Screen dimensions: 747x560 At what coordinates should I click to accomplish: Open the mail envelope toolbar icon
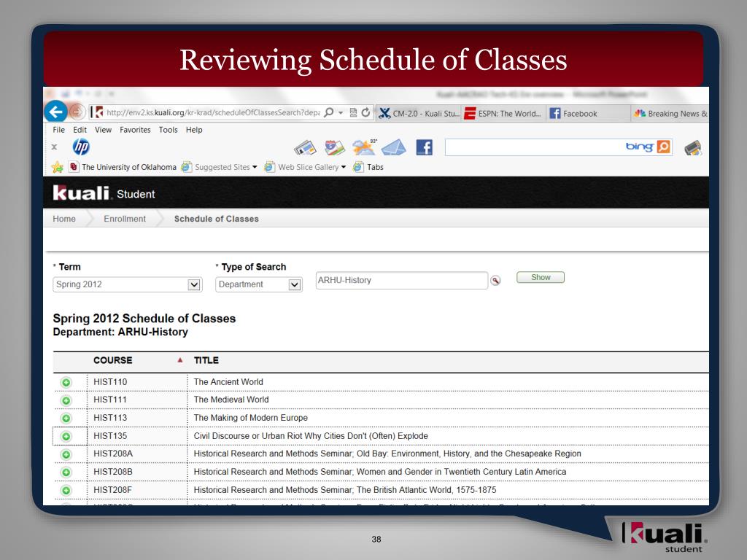point(394,147)
